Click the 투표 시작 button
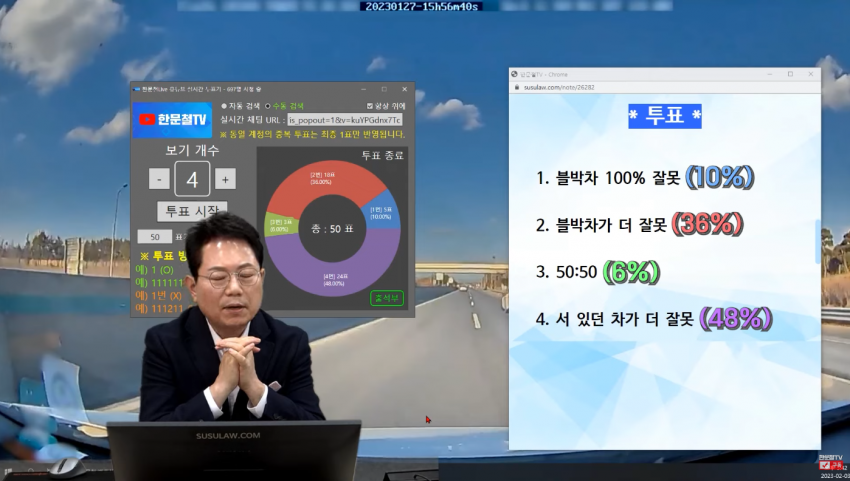Screen dimensions: 850x481 [192, 210]
